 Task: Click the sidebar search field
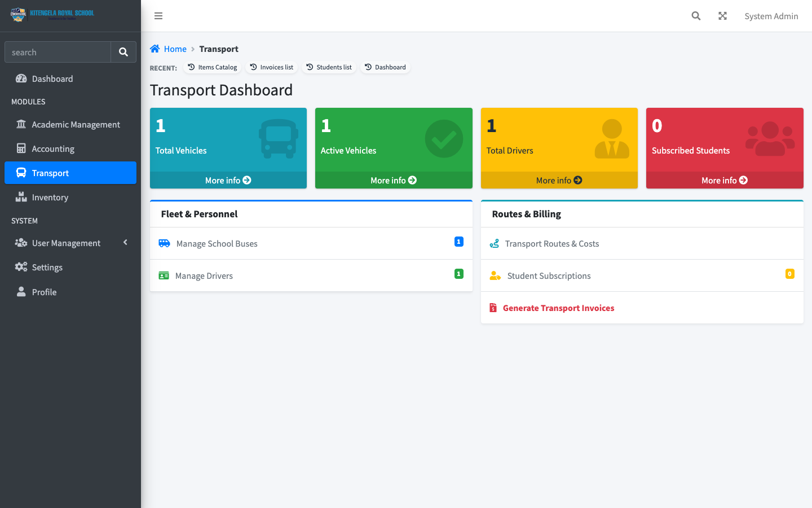pyautogui.click(x=58, y=52)
